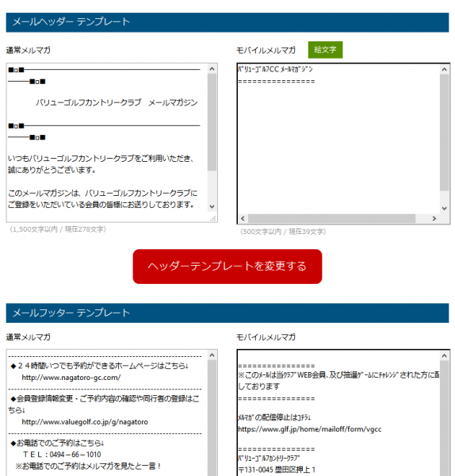The image size is (455, 476).
Task: Click ◆２４時間いつでも予約ができるホームページはこちら↓ line
Action: (x=100, y=366)
